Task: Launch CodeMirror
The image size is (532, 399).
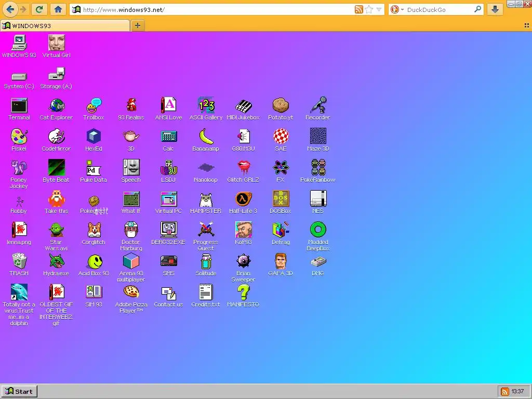Action: click(56, 140)
